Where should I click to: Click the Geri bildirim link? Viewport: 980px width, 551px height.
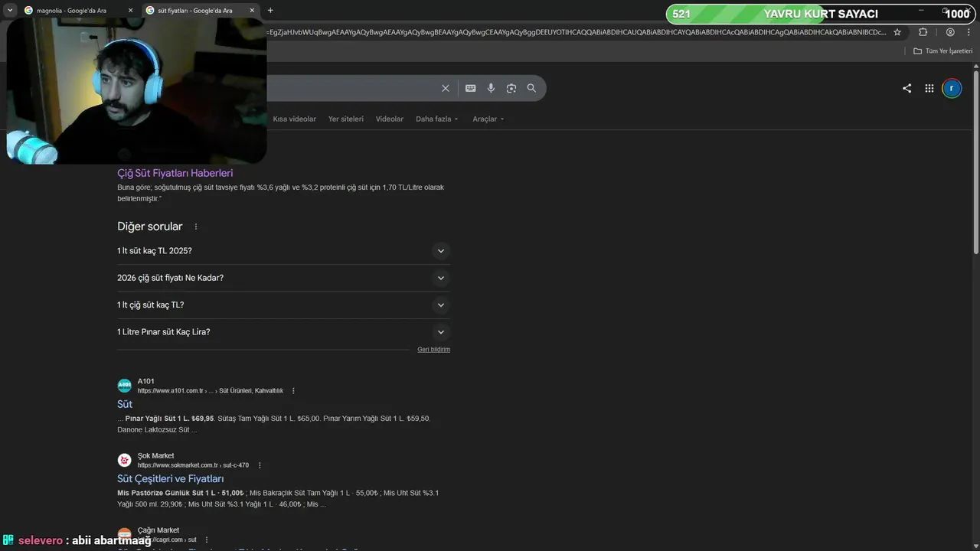pos(433,349)
